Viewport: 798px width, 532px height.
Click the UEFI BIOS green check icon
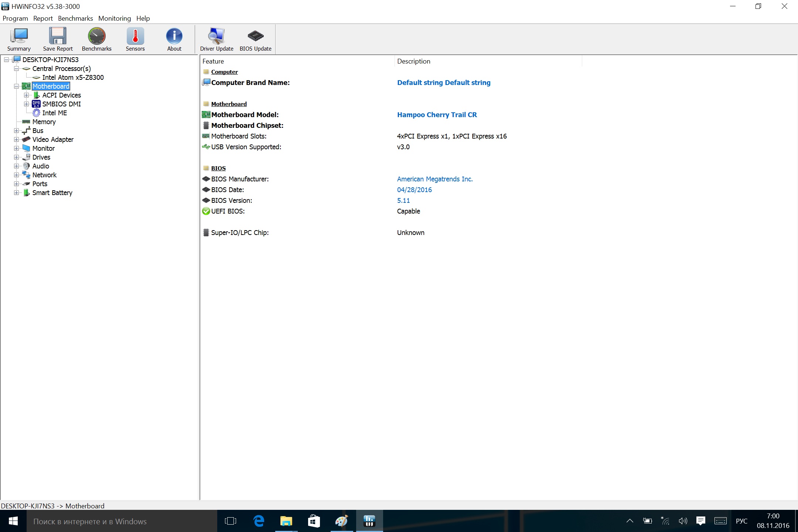pyautogui.click(x=206, y=211)
